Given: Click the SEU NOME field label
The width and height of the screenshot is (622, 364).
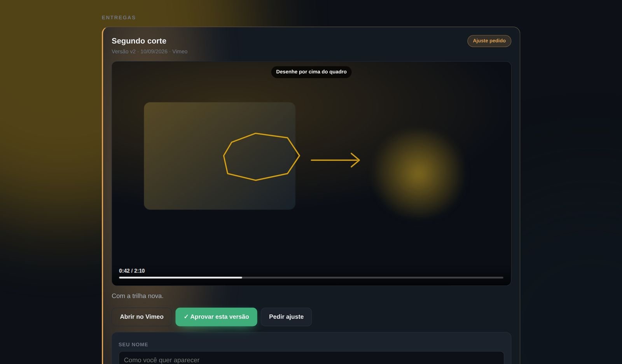Looking at the screenshot, I should tap(133, 345).
